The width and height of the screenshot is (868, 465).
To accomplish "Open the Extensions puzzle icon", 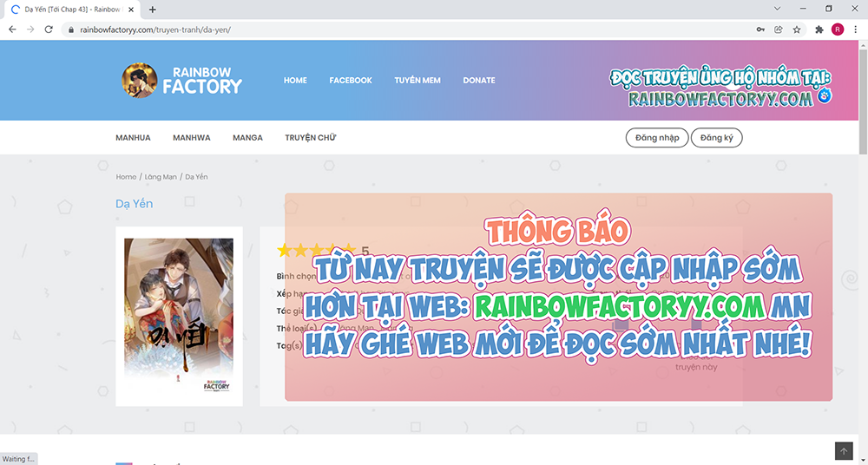I will coord(819,29).
